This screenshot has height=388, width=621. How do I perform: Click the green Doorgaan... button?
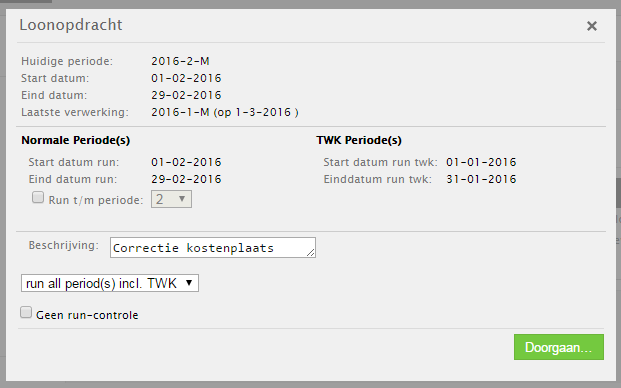coord(559,347)
